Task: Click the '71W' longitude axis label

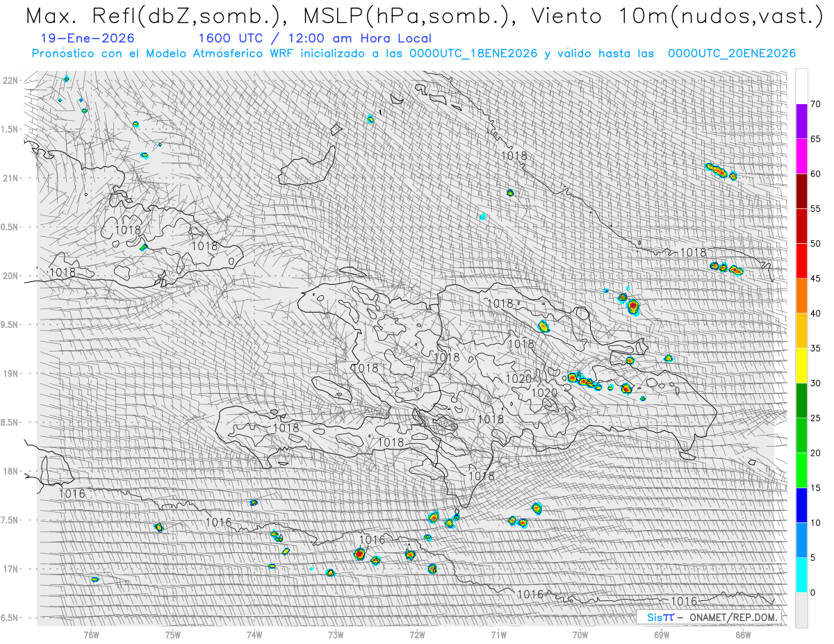Action: 498,634
